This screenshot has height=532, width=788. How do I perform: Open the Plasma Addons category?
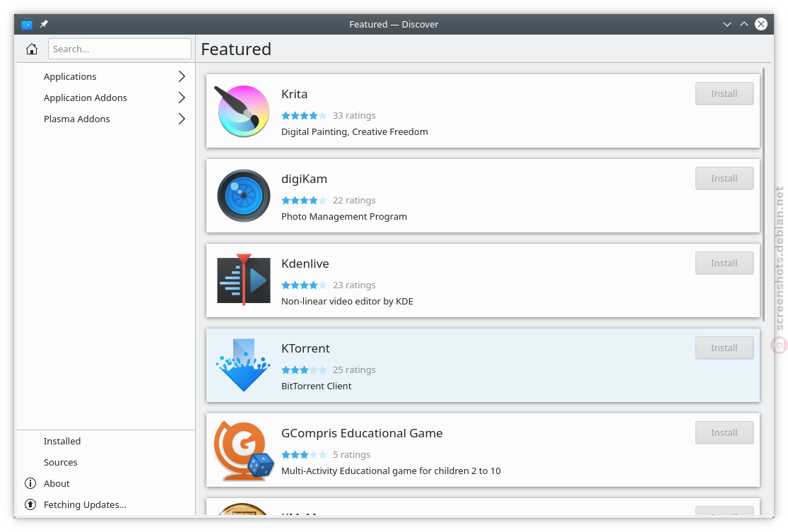106,119
